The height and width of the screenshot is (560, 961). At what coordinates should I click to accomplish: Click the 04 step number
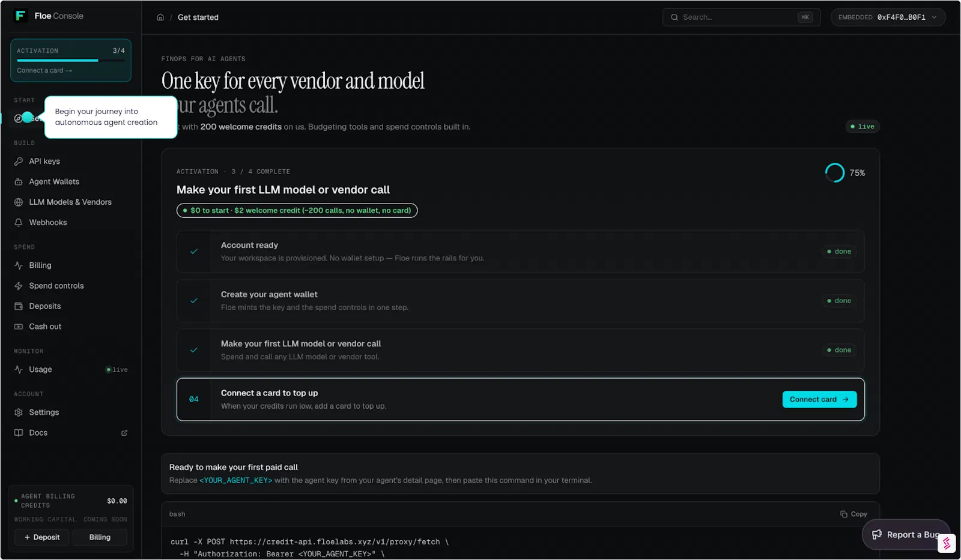194,399
